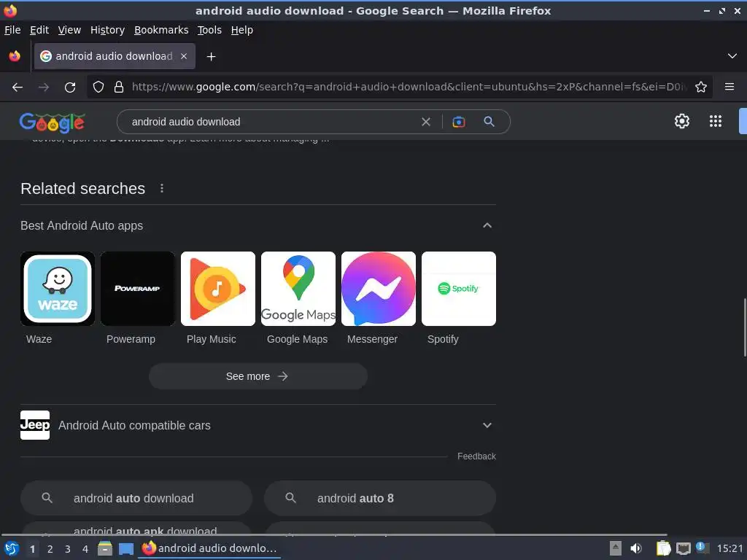747x560 pixels.
Task: Open the removable media eject tray icon
Action: point(616,548)
